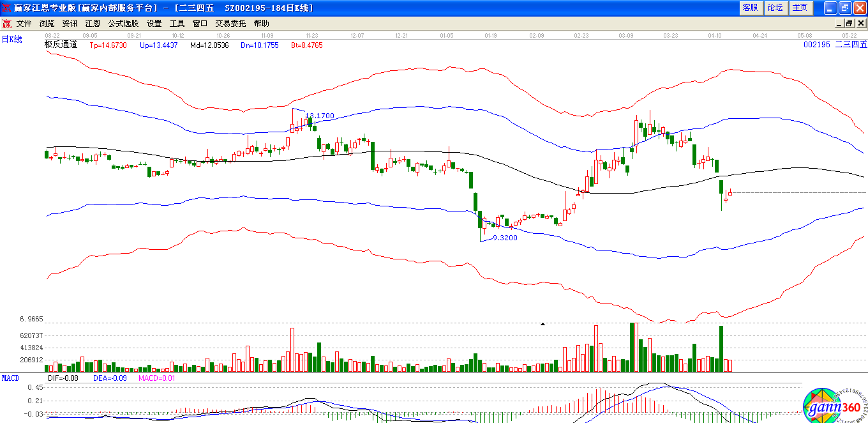Open the 江恩 menu

pos(93,23)
